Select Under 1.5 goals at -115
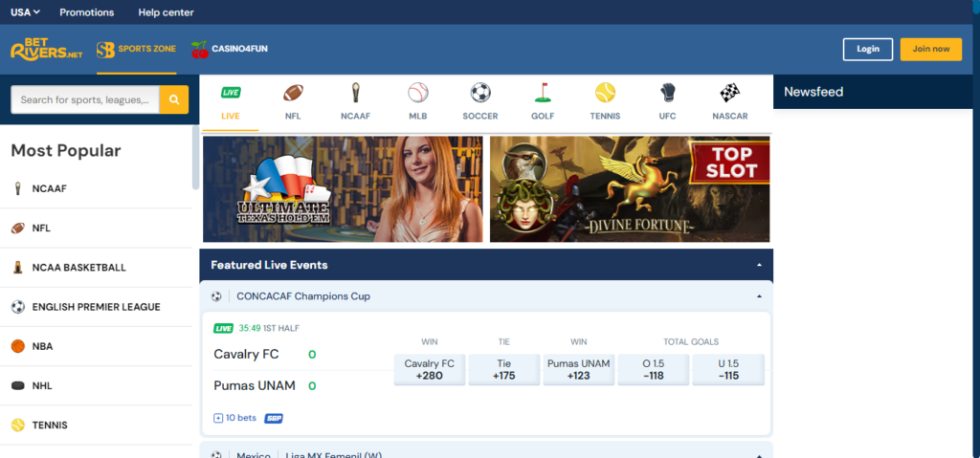 point(728,370)
